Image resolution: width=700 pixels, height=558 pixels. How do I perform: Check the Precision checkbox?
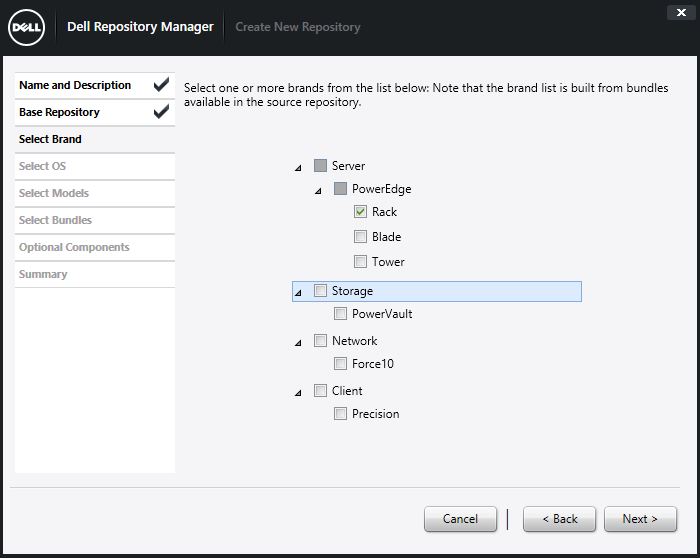point(341,414)
